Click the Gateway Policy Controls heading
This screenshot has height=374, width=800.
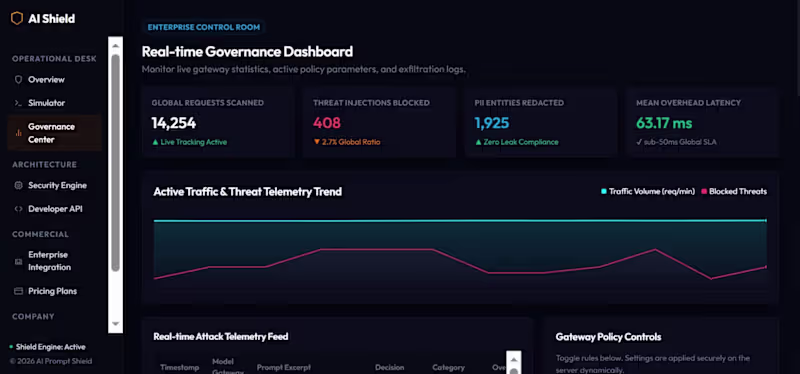608,337
